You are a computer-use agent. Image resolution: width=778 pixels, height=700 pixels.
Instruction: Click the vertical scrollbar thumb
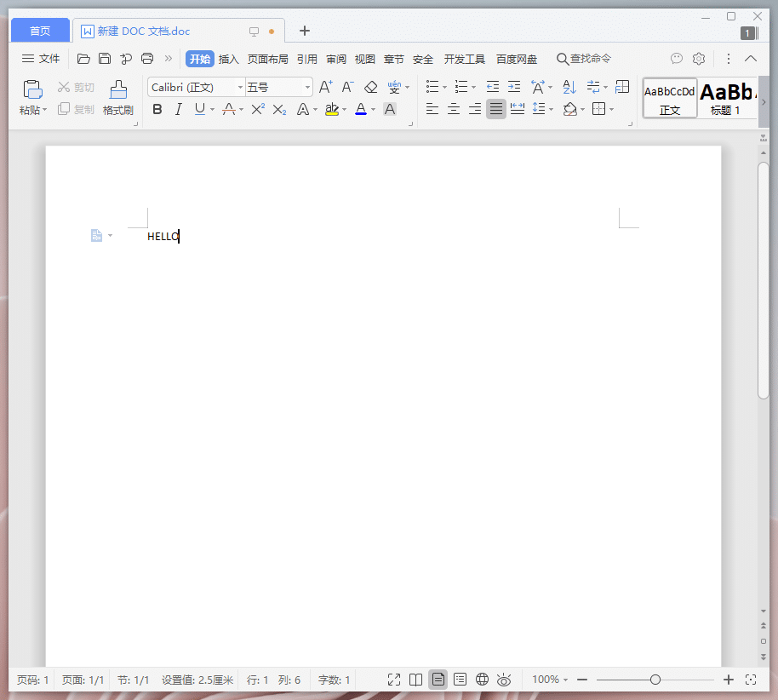tap(764, 280)
